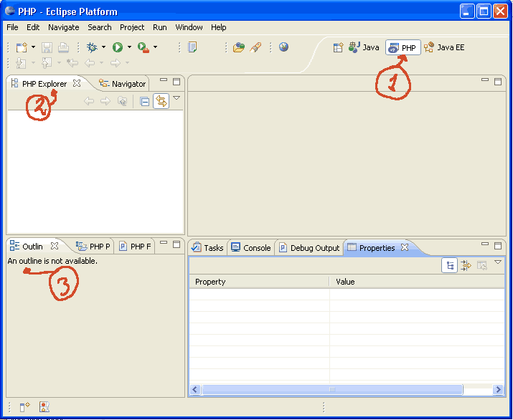Image resolution: width=513 pixels, height=420 pixels.
Task: Click the green Run icon
Action: tap(118, 47)
